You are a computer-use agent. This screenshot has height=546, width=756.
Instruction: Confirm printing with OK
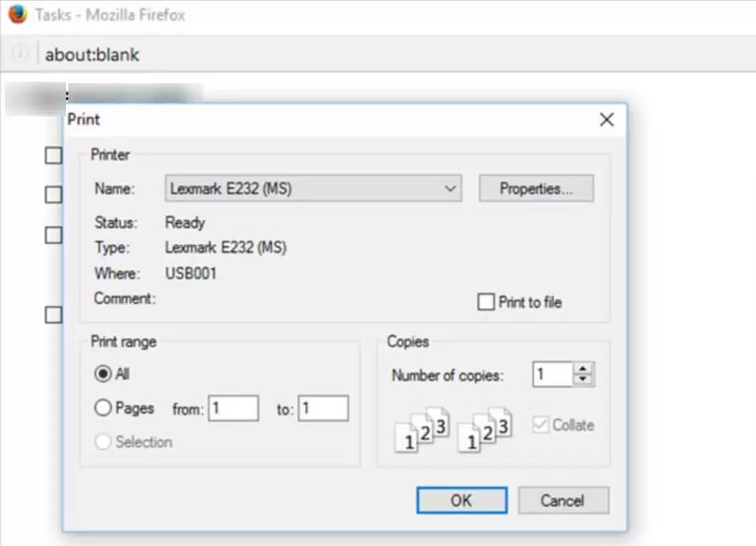[x=462, y=500]
